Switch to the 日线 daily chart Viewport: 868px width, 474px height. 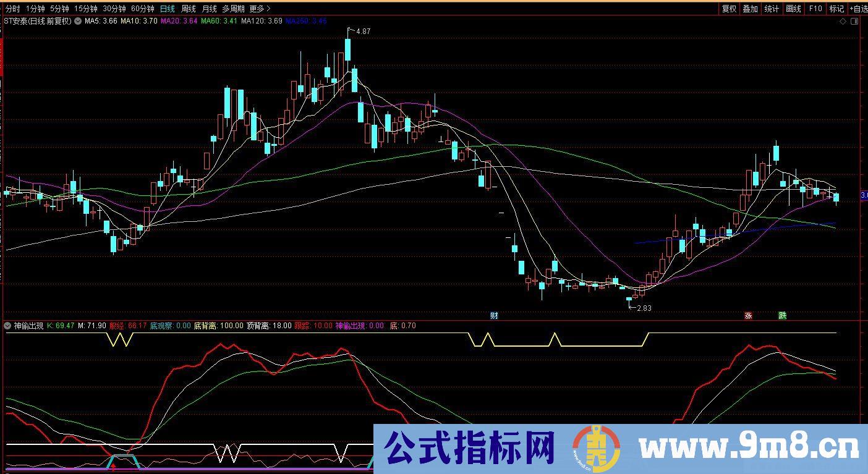(167, 9)
